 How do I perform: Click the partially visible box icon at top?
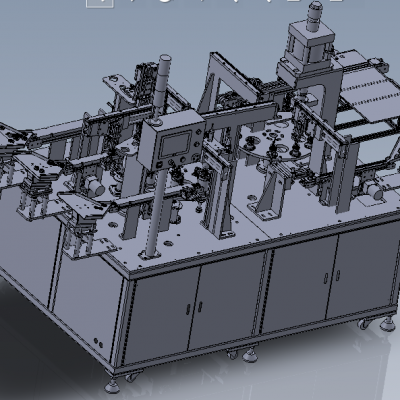point(100,3)
